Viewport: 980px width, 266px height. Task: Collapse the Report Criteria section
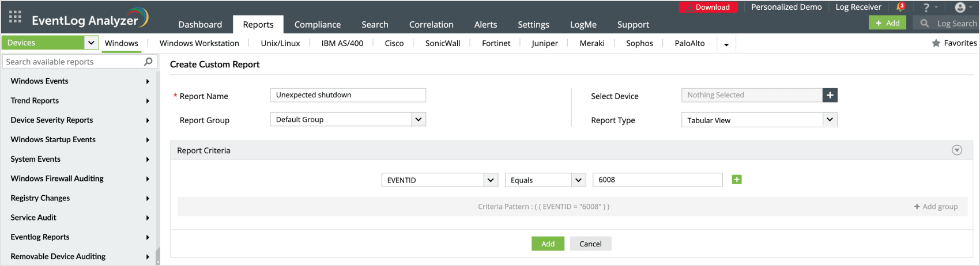pyautogui.click(x=956, y=150)
